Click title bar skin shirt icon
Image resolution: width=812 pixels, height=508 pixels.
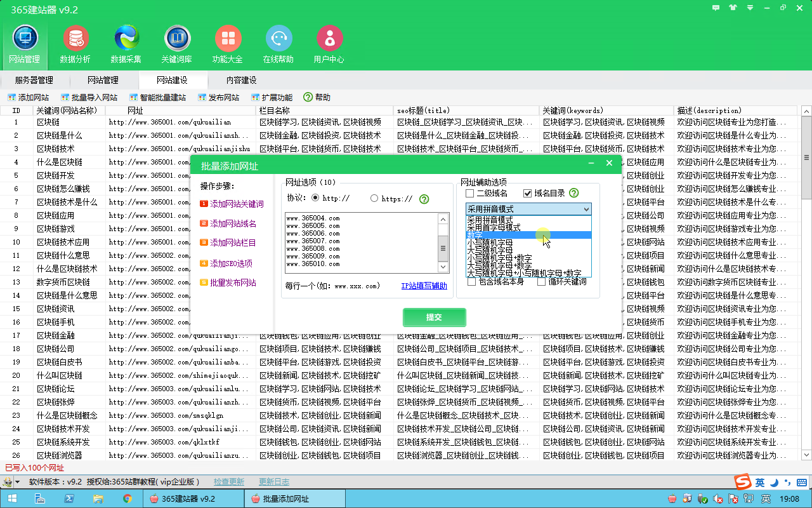point(733,8)
